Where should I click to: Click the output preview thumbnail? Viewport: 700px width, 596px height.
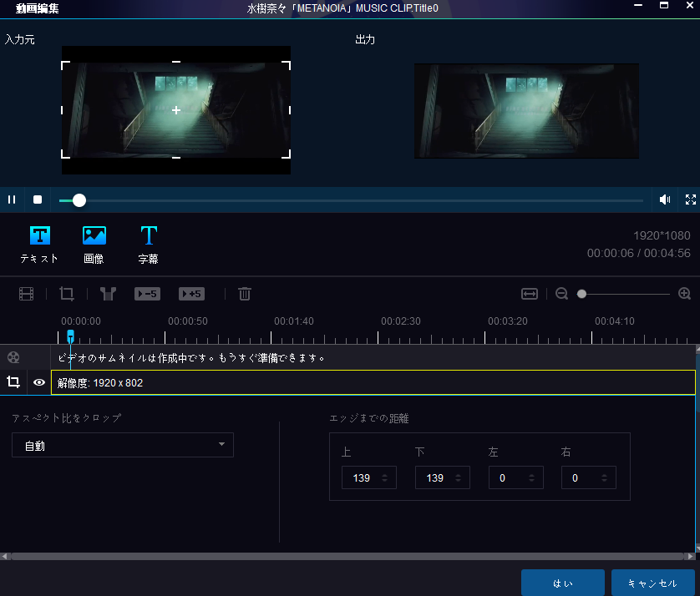coord(526,111)
